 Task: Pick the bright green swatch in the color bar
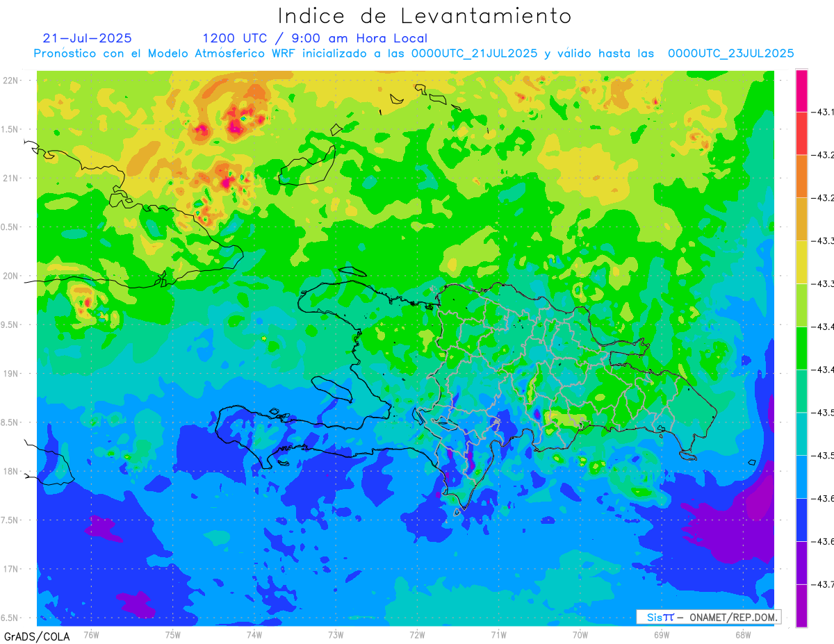click(x=801, y=347)
